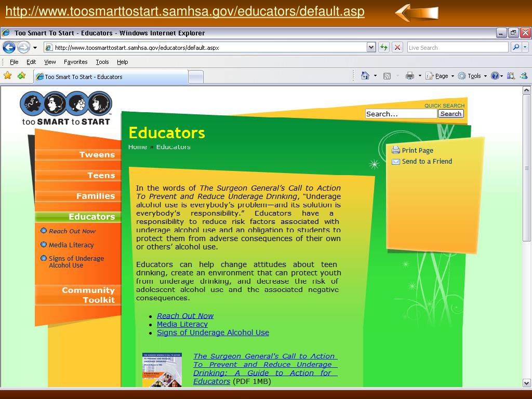Click the Home breadcrumb link
This screenshot has height=399, width=532.
(137, 147)
